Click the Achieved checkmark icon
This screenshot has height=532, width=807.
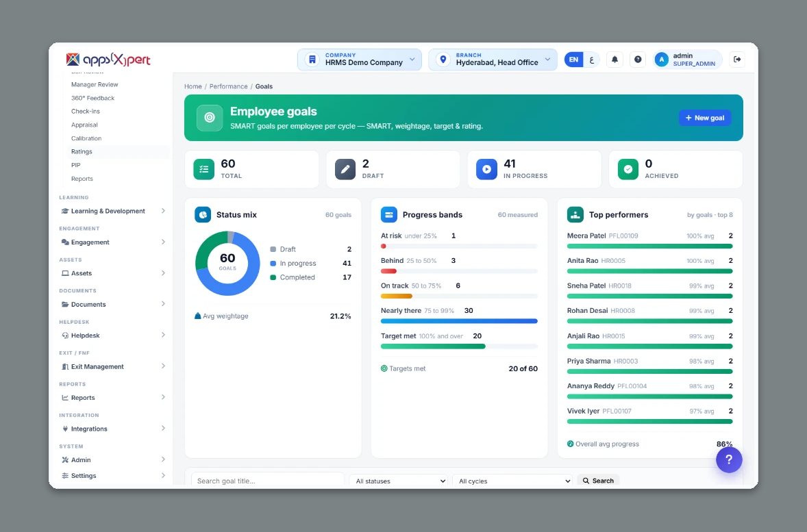pos(628,169)
